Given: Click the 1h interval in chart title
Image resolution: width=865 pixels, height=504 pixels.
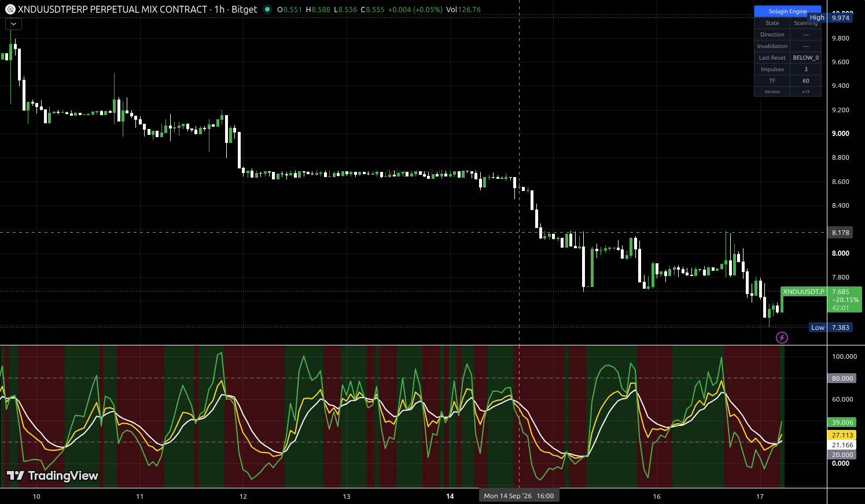Looking at the screenshot, I should pyautogui.click(x=219, y=9).
